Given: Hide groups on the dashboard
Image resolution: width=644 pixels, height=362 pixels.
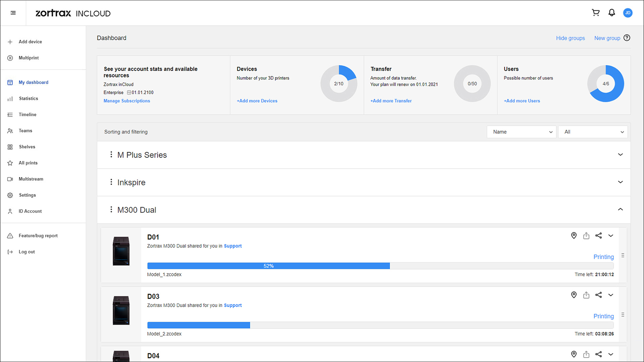Looking at the screenshot, I should (x=570, y=38).
